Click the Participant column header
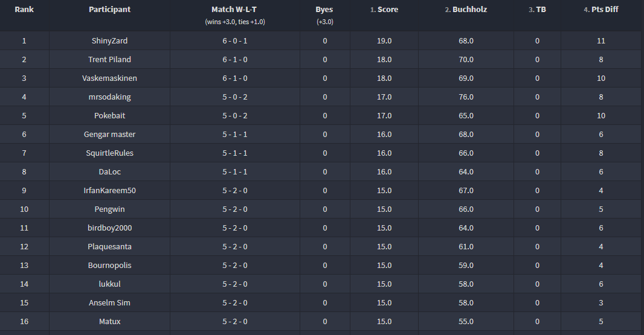The image size is (644, 335). [110, 10]
